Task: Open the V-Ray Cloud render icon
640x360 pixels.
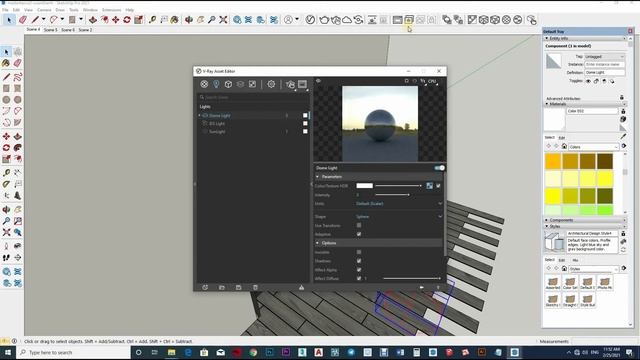Action: click(347, 20)
